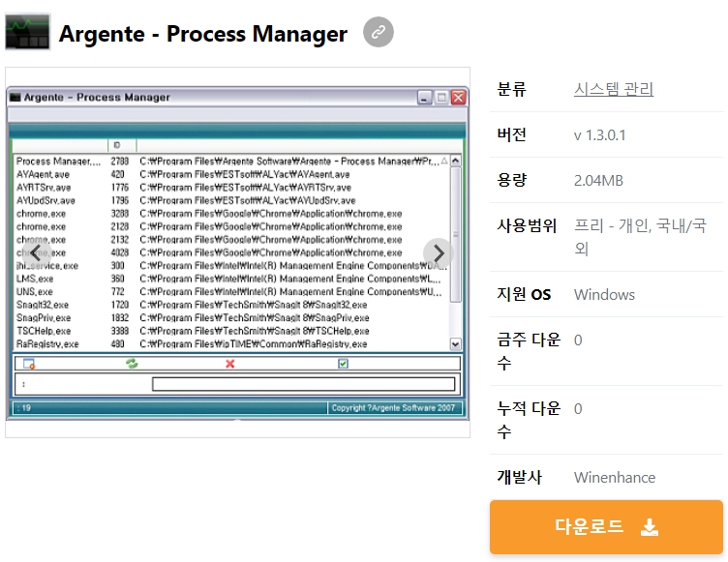Click the orange 다운로드 download button
Image resolution: width=728 pixels, height=562 pixels.
point(606,527)
